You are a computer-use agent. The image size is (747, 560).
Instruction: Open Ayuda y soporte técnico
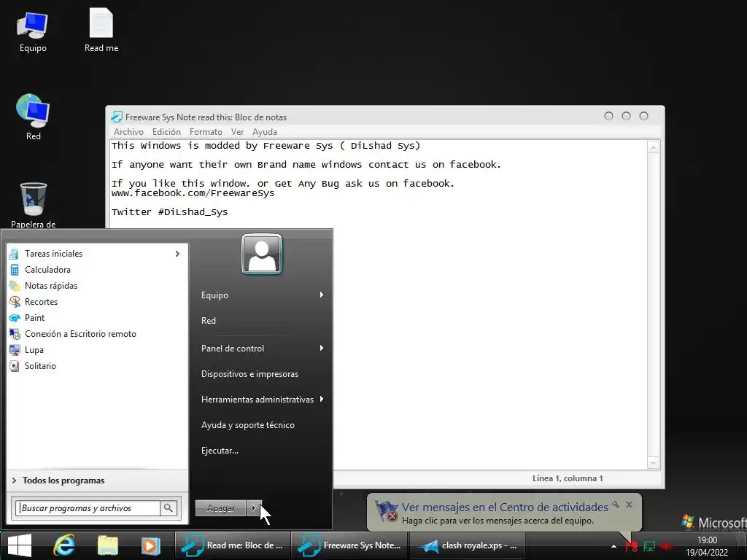click(x=248, y=425)
